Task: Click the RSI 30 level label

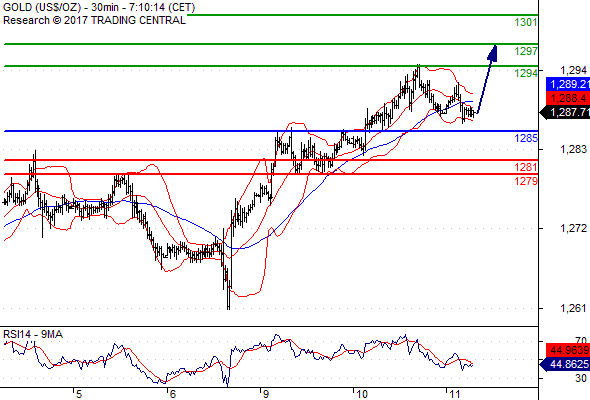Action: click(581, 378)
